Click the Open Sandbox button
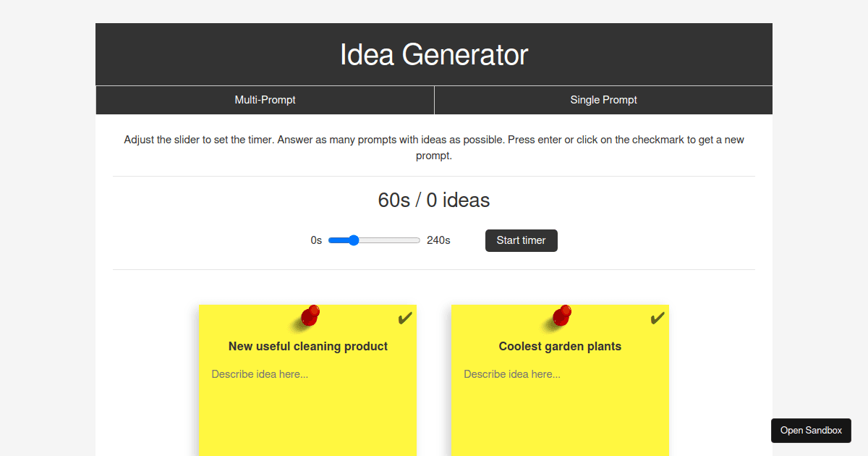Image resolution: width=868 pixels, height=456 pixels. 811,430
